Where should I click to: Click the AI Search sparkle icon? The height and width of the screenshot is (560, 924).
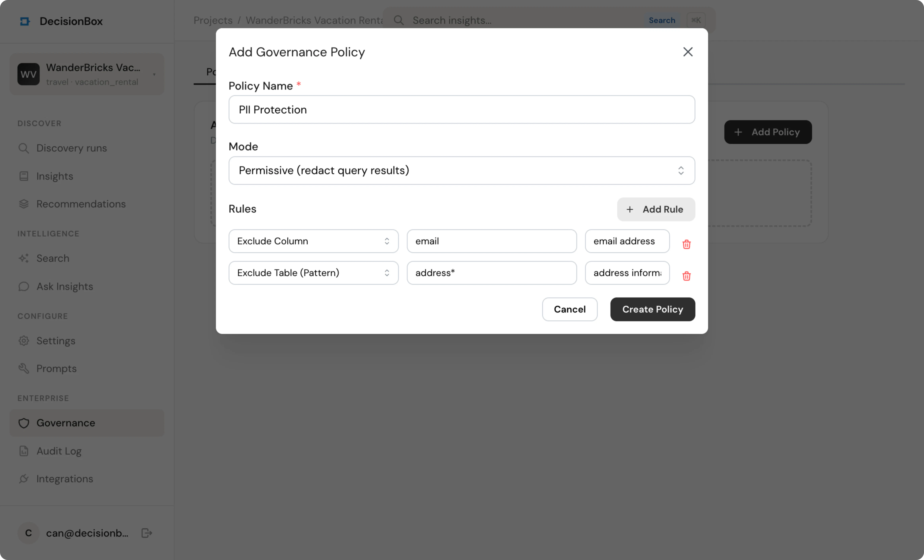(24, 258)
